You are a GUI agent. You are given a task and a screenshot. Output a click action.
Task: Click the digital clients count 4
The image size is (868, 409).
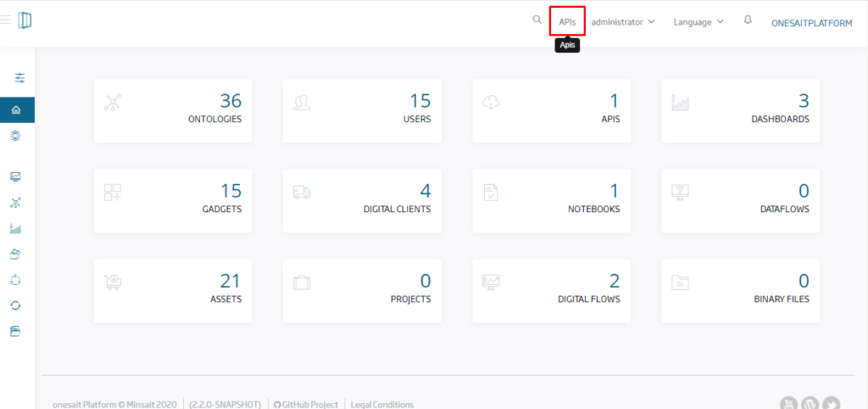pyautogui.click(x=426, y=191)
